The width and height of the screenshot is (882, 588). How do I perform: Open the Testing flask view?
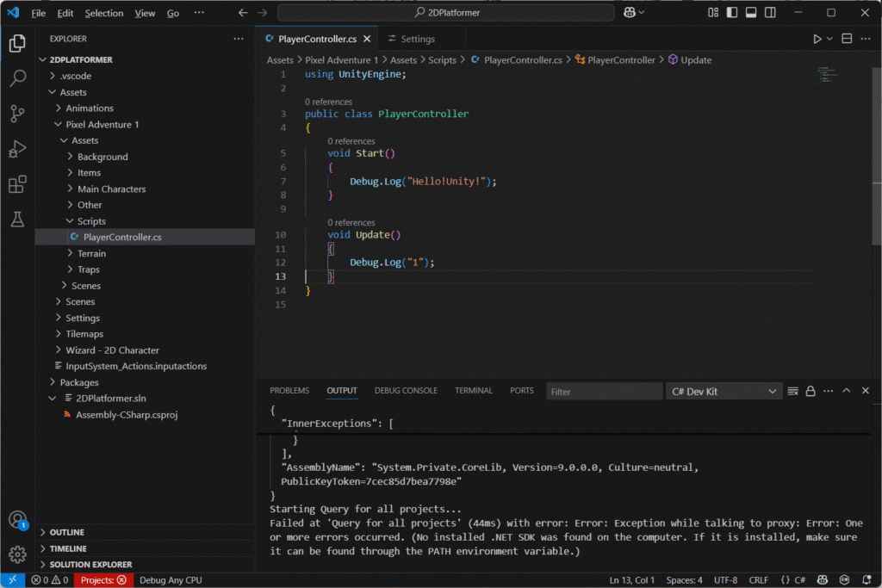17,220
